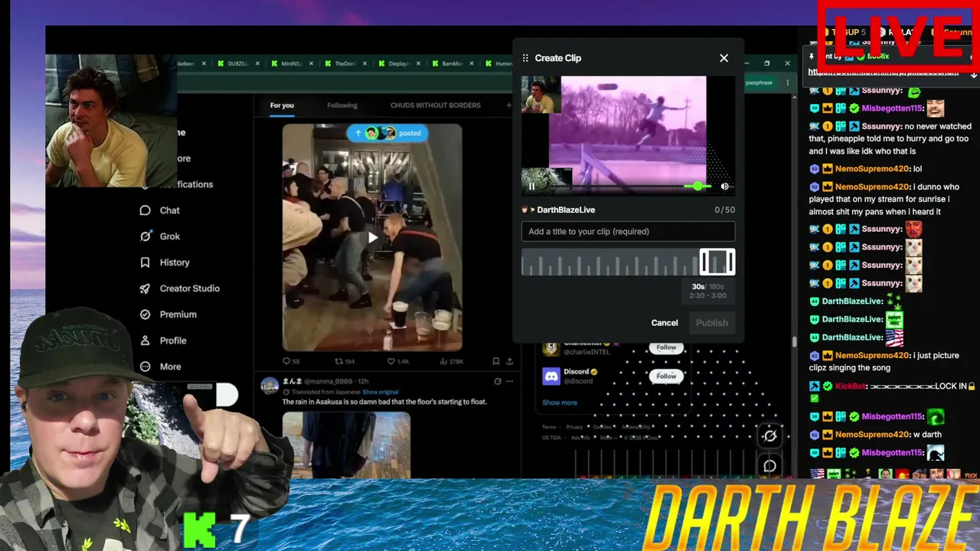Follow the charlieINTEL account

coord(666,347)
